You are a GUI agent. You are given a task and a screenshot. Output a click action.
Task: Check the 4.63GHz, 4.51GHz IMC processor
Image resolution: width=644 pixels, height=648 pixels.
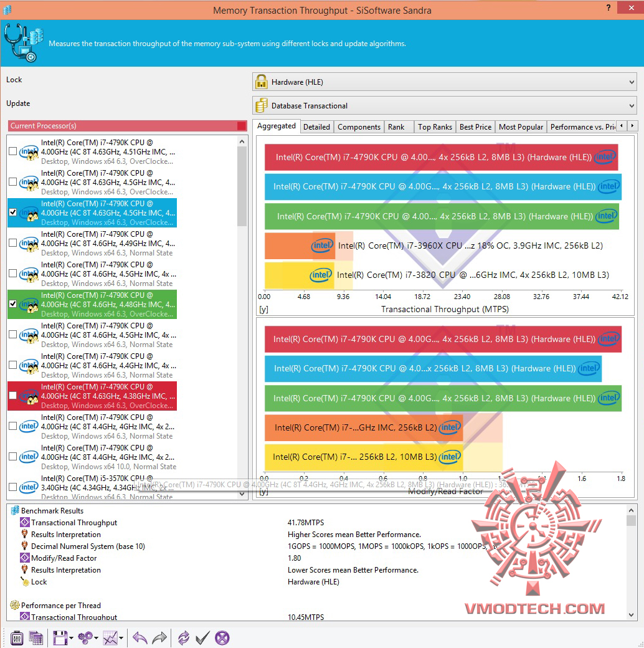13,151
